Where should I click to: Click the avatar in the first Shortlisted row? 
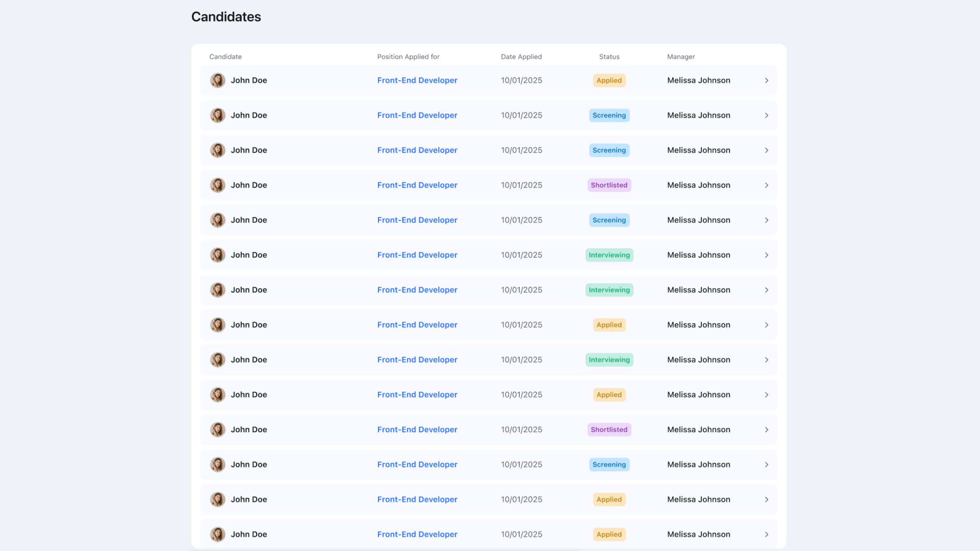[218, 185]
